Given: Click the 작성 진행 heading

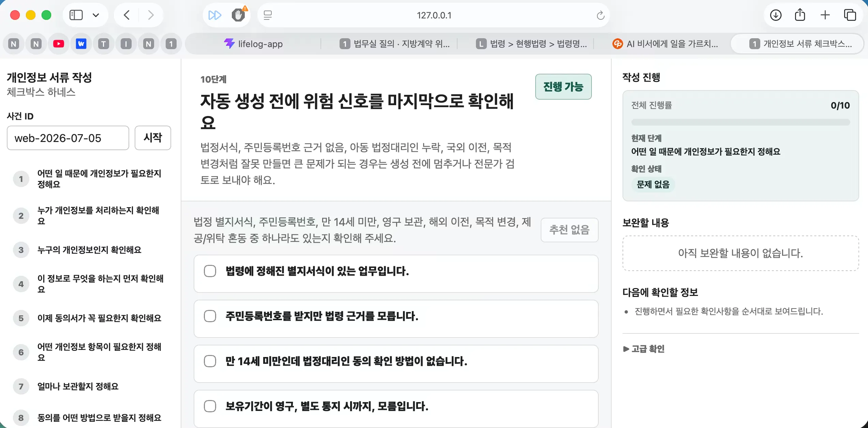Looking at the screenshot, I should tap(641, 77).
